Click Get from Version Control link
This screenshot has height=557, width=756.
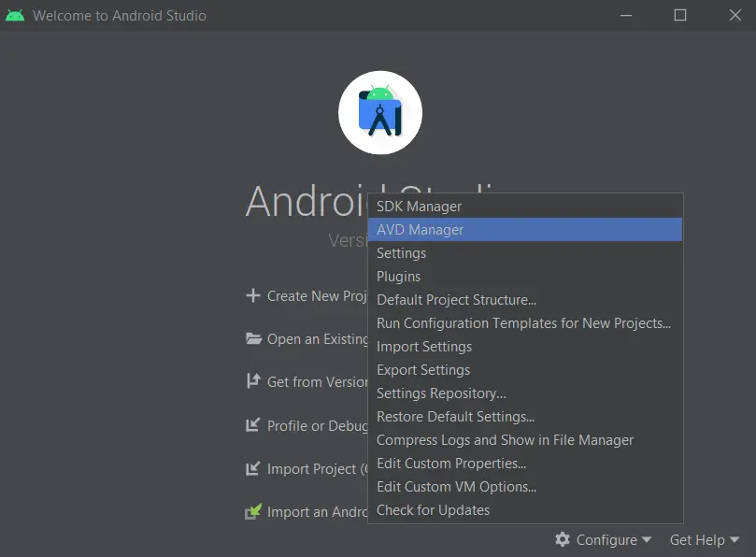tap(317, 382)
